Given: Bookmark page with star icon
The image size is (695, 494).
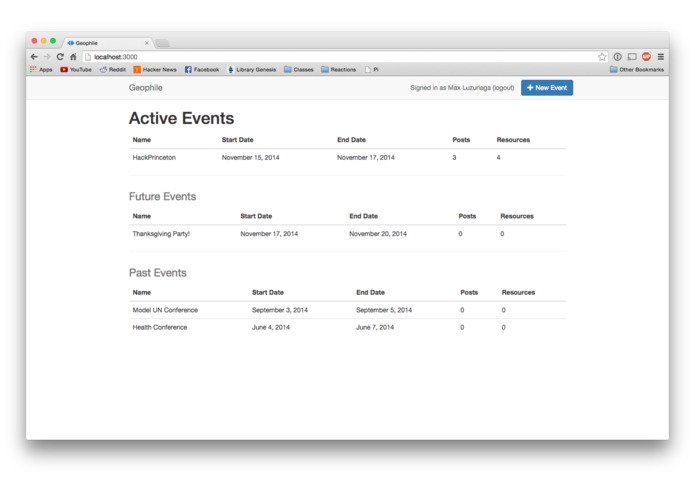Looking at the screenshot, I should coord(602,57).
